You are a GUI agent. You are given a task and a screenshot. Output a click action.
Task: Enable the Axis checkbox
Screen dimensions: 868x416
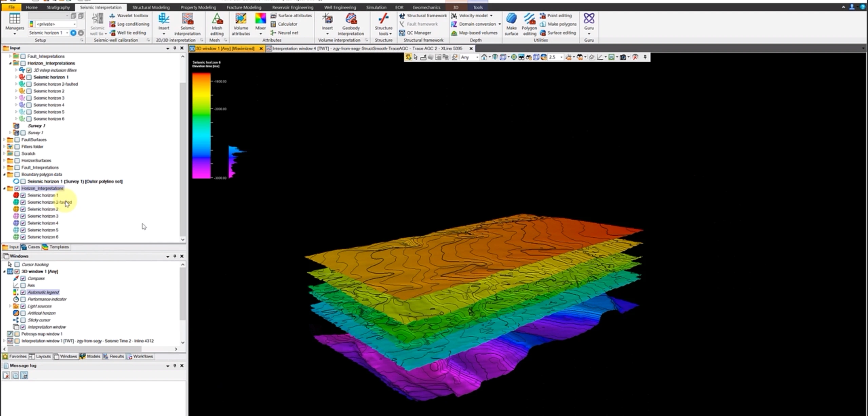(x=23, y=285)
